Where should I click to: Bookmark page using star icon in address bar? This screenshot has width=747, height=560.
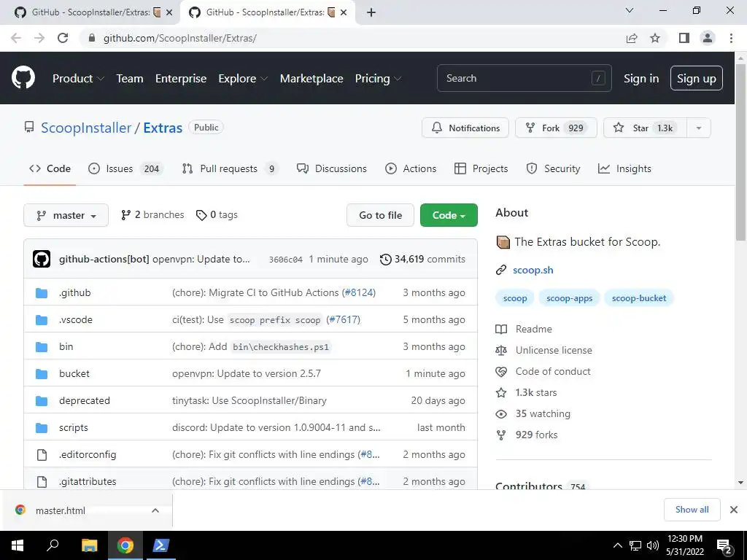tap(655, 38)
